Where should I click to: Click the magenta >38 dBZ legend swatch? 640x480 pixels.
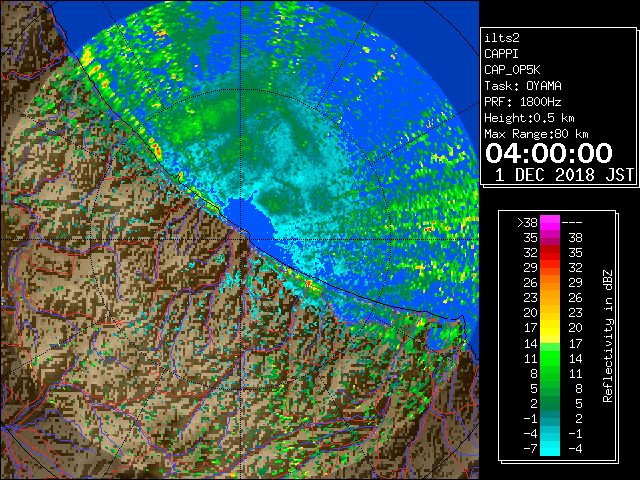tap(550, 223)
